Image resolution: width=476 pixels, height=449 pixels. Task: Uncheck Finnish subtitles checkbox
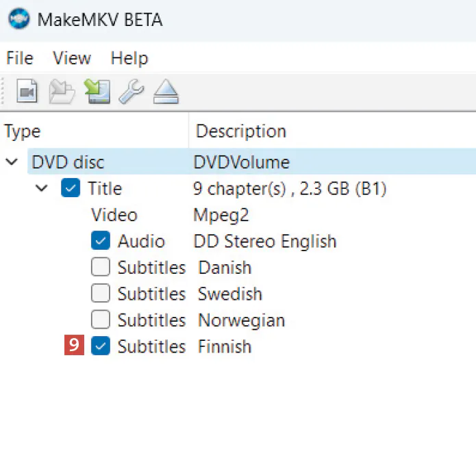click(x=100, y=346)
